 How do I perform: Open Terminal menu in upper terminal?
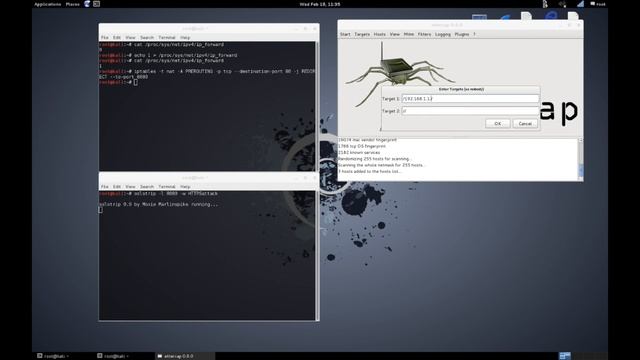click(167, 38)
